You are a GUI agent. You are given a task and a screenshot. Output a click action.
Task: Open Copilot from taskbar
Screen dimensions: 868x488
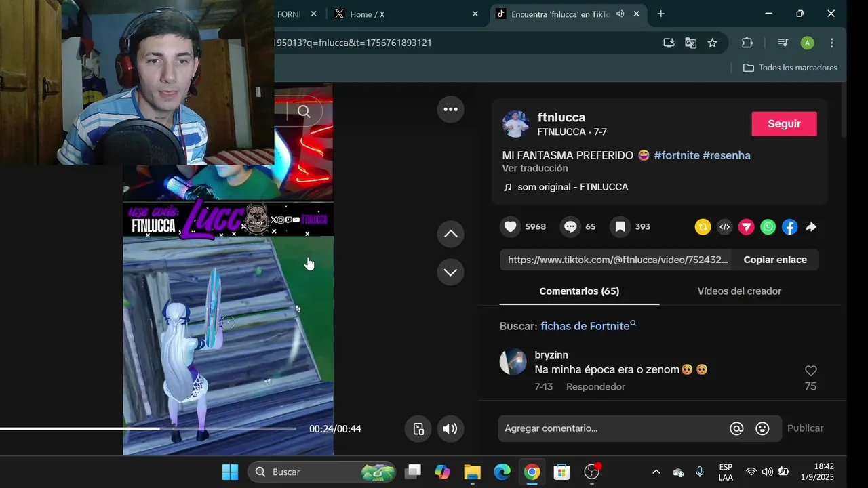point(442,472)
